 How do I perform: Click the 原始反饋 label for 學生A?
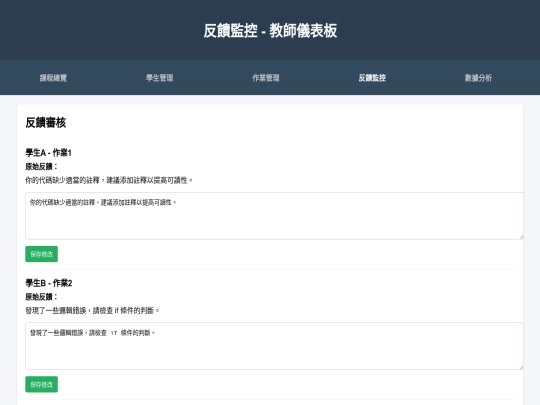point(41,167)
